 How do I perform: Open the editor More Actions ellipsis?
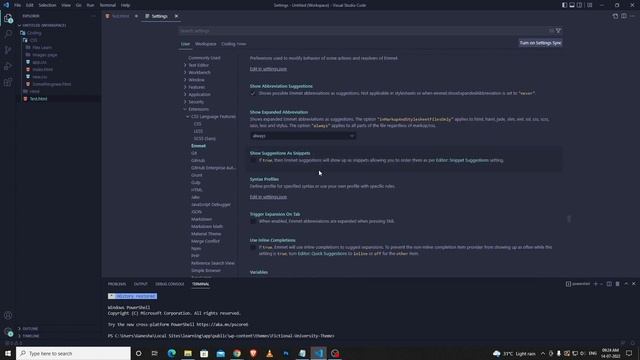632,16
